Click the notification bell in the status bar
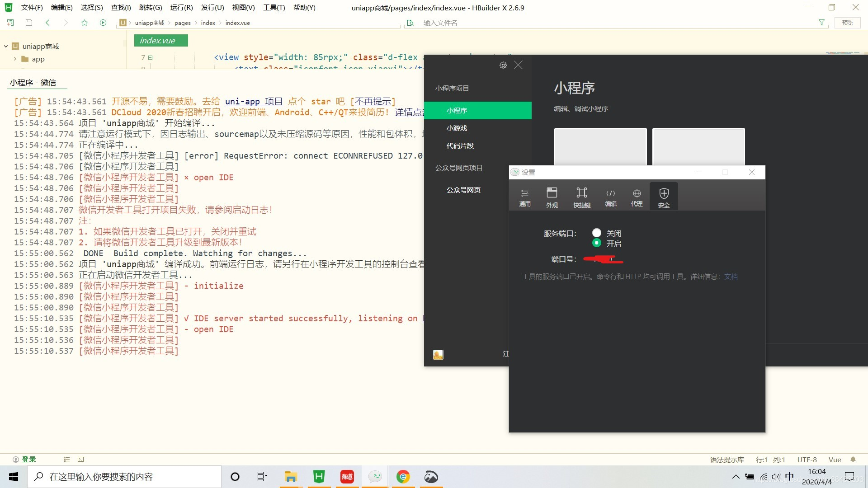The width and height of the screenshot is (868, 488). coord(853,459)
